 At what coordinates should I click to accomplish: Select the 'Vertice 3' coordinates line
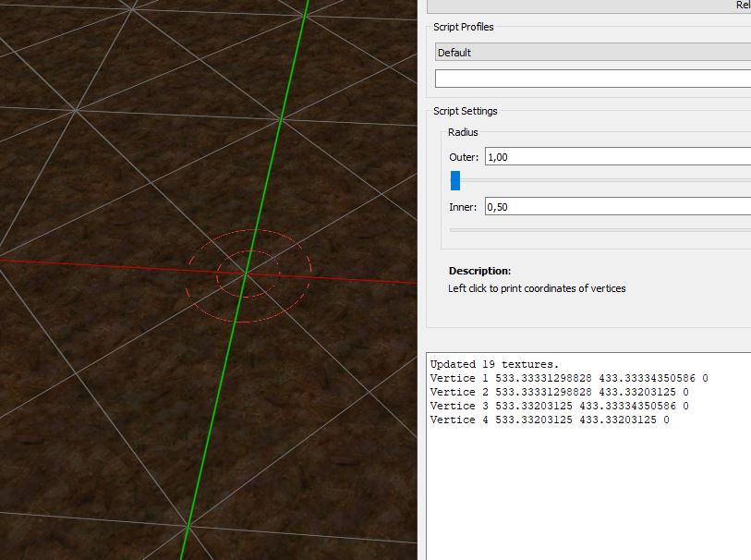(559, 406)
